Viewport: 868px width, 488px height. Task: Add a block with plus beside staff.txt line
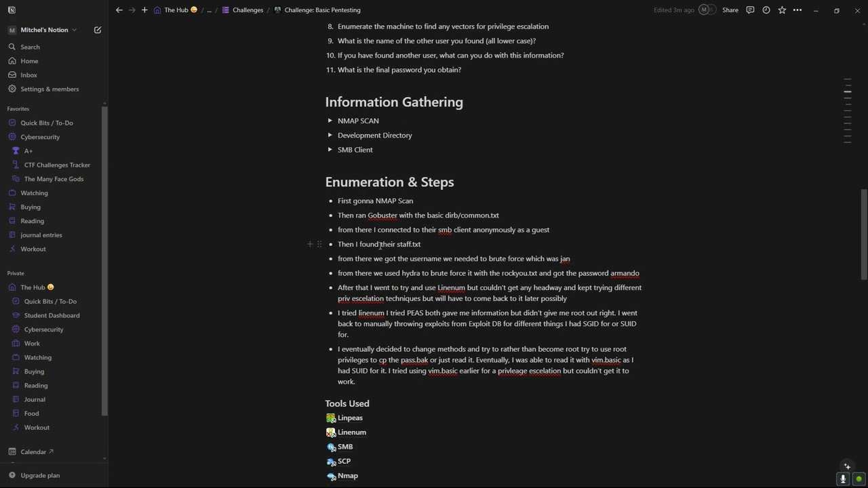point(310,244)
